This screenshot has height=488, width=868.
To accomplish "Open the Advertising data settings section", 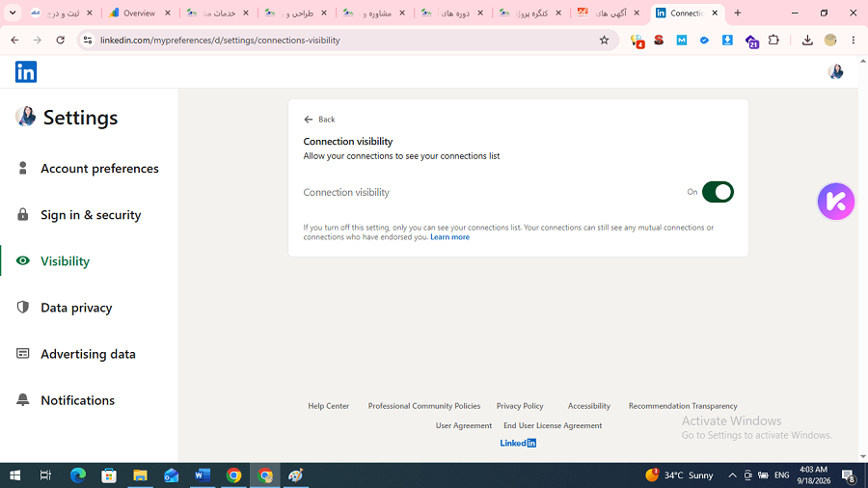I will pos(89,354).
